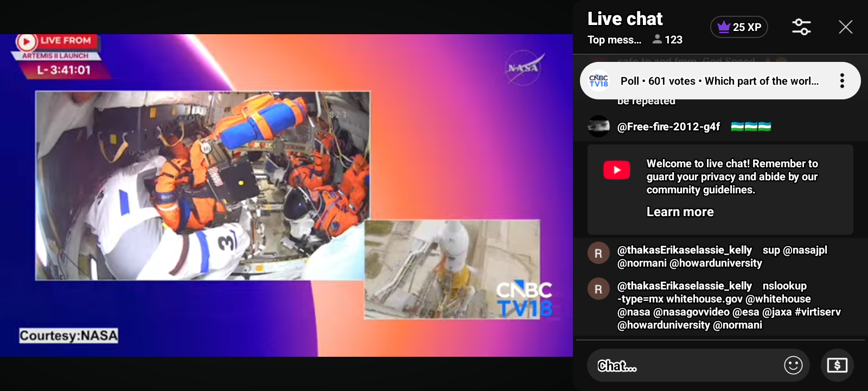Tap the rocket launchpad inset video

point(452,269)
